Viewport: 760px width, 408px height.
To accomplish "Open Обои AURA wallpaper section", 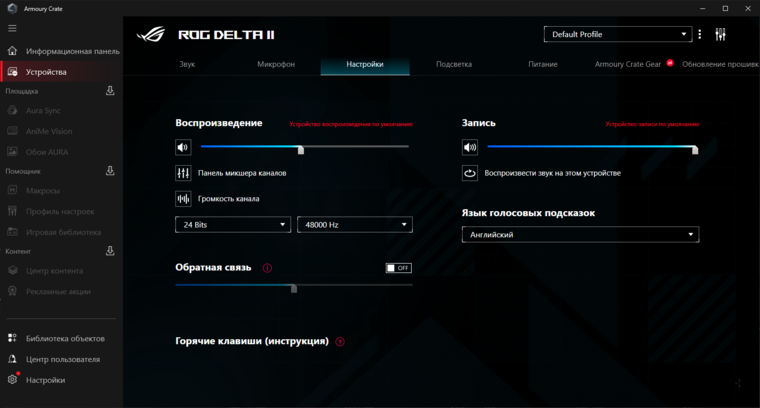I will click(x=62, y=152).
